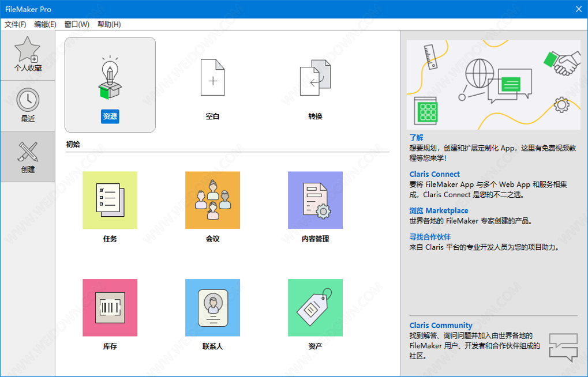This screenshot has width=588, height=377.
Task: Open the Claris Connect link
Action: point(435,174)
